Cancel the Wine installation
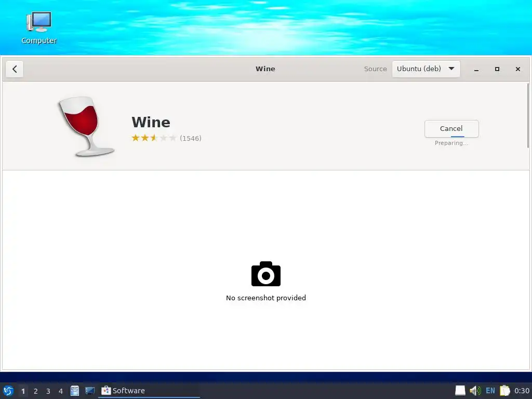 click(451, 129)
